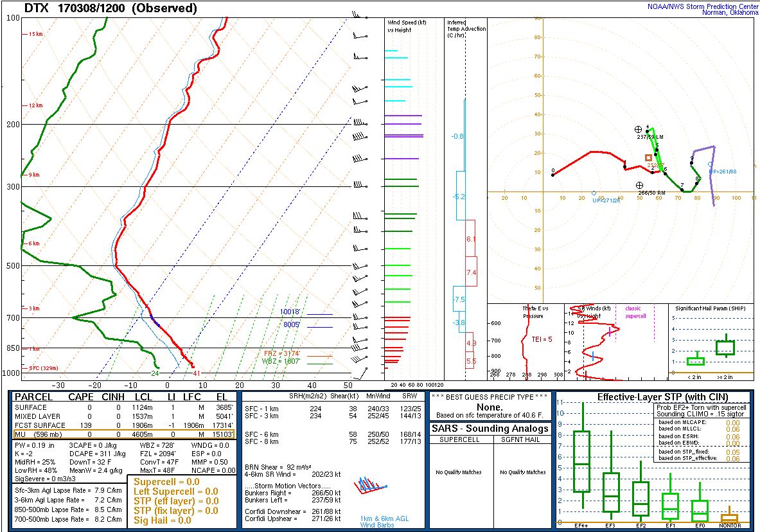Click 'Effective-Layer STP (with CIN)' title
This screenshot has width=760, height=532.
click(x=662, y=397)
